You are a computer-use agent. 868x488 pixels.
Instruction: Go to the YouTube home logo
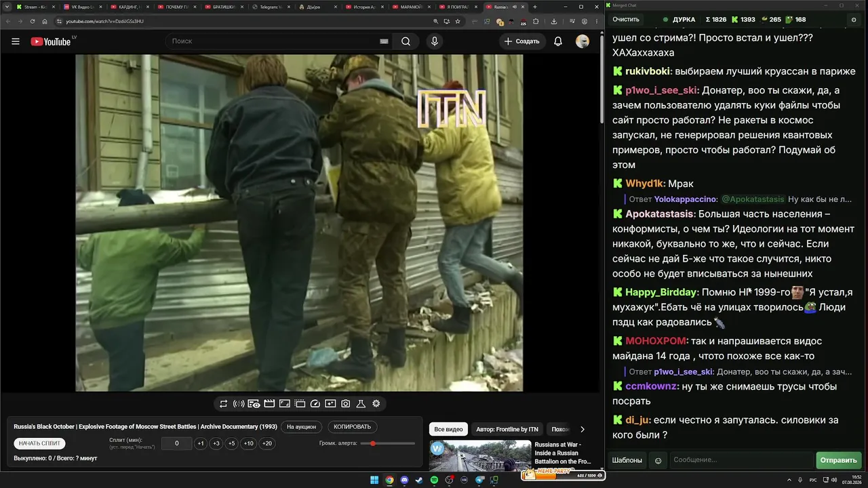pos(51,41)
